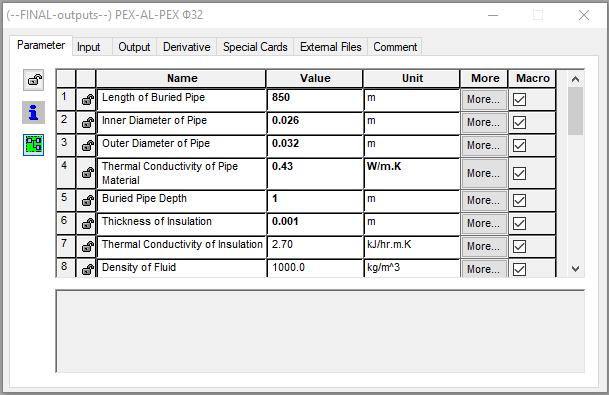Click More... for Inner Diameter of Pipe
Image resolution: width=609 pixels, height=395 pixels.
point(484,123)
